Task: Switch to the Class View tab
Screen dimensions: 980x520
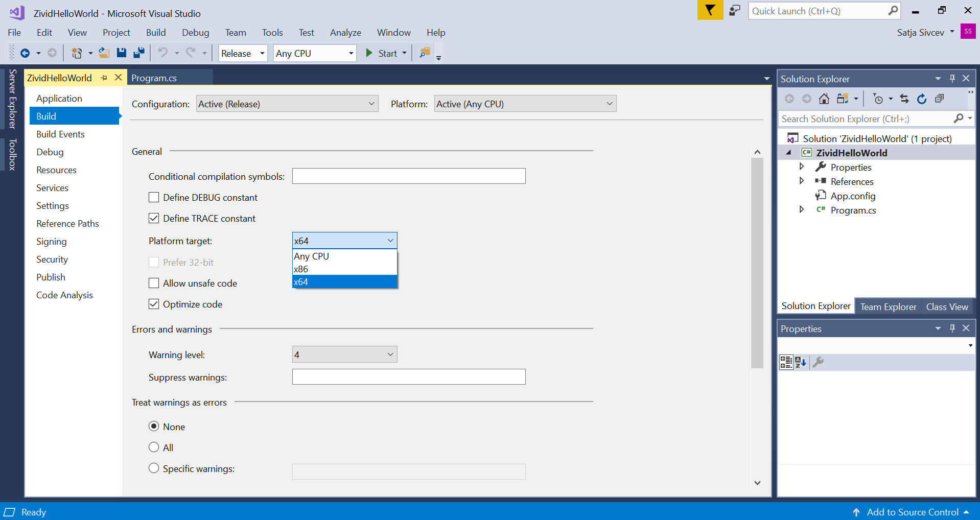Action: pyautogui.click(x=947, y=306)
